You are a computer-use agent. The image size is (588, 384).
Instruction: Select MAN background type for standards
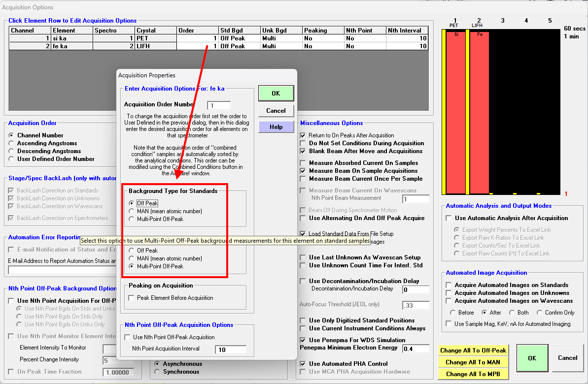(132, 211)
